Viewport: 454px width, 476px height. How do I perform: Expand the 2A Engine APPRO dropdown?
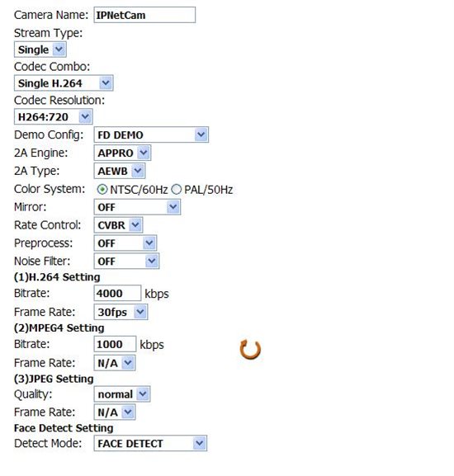point(122,153)
